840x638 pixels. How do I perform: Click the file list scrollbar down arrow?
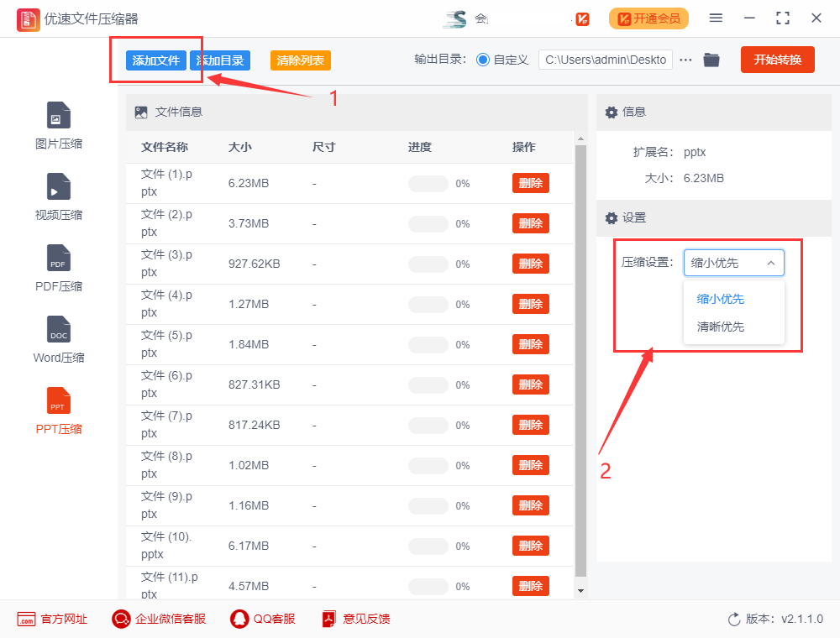(580, 591)
